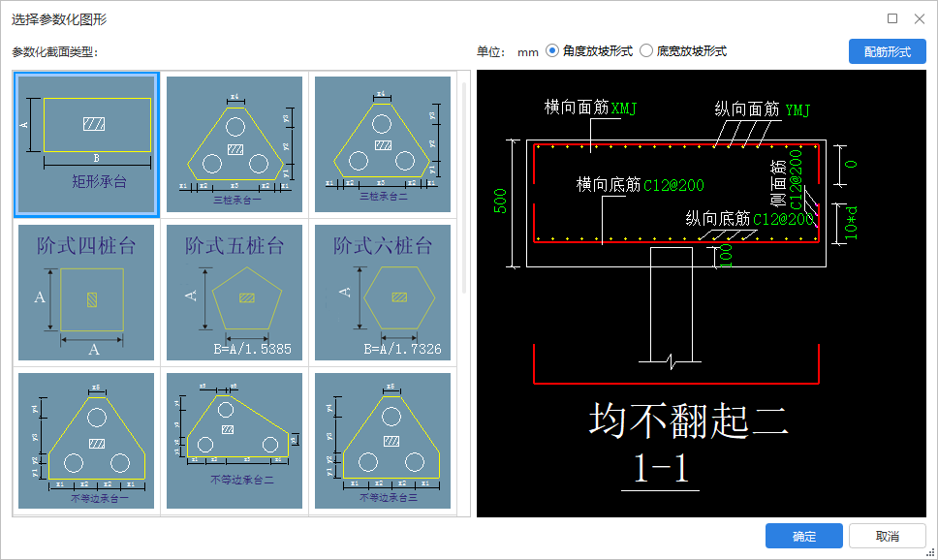The image size is (938, 560).
Task: Edit the 纵向面筋 YMJ value
Action: pos(797,110)
